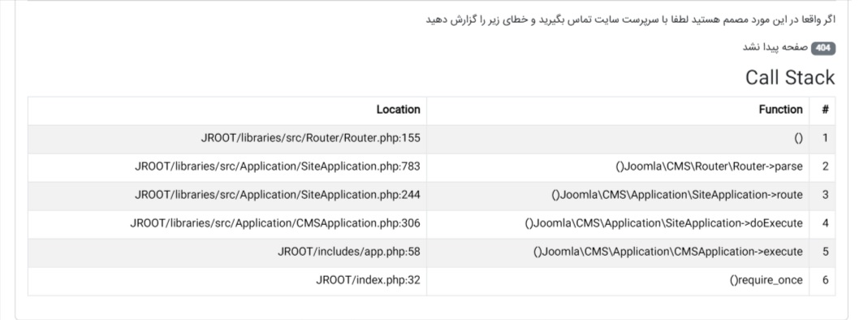Click the SiteApplication->doExecute function entry
868x320 pixels.
[x=663, y=223]
